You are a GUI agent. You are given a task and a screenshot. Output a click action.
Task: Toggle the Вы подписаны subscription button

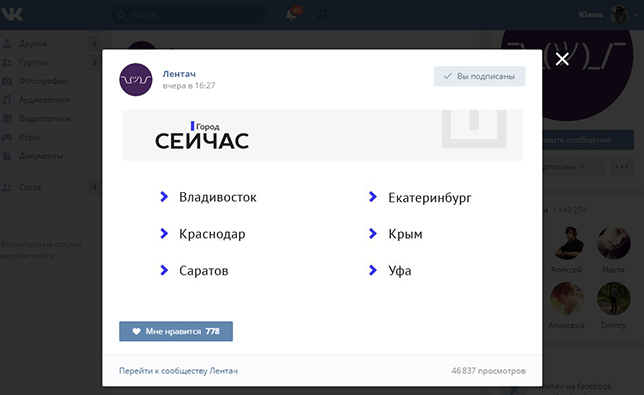(x=479, y=76)
